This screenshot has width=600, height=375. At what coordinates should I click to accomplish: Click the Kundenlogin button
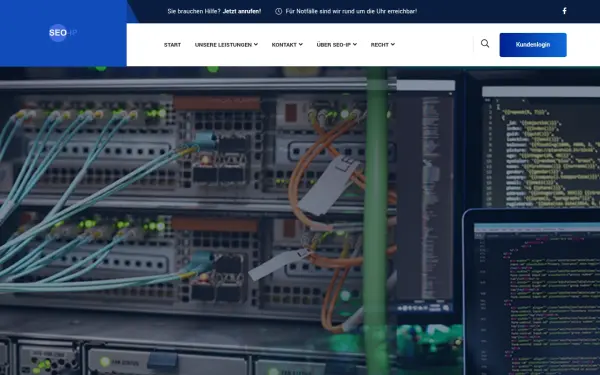533,45
